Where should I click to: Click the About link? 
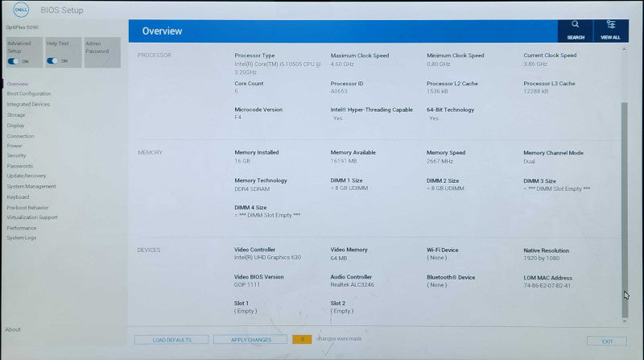pyautogui.click(x=13, y=329)
